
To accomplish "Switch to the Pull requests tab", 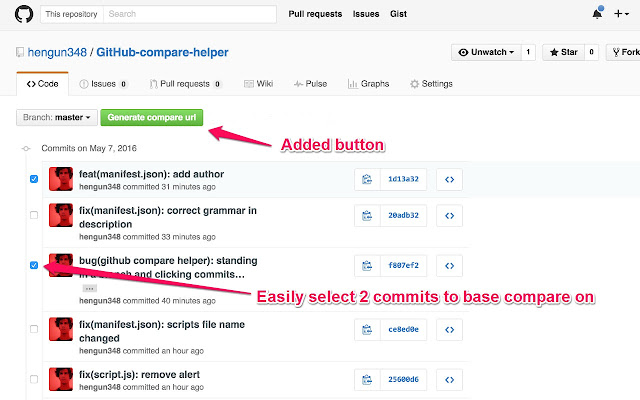I will [x=191, y=84].
